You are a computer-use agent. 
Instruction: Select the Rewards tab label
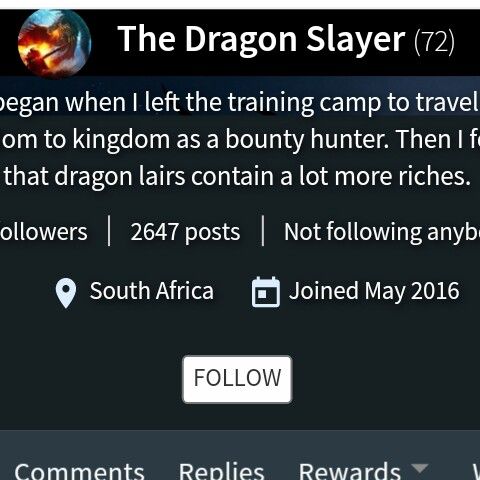(x=350, y=471)
